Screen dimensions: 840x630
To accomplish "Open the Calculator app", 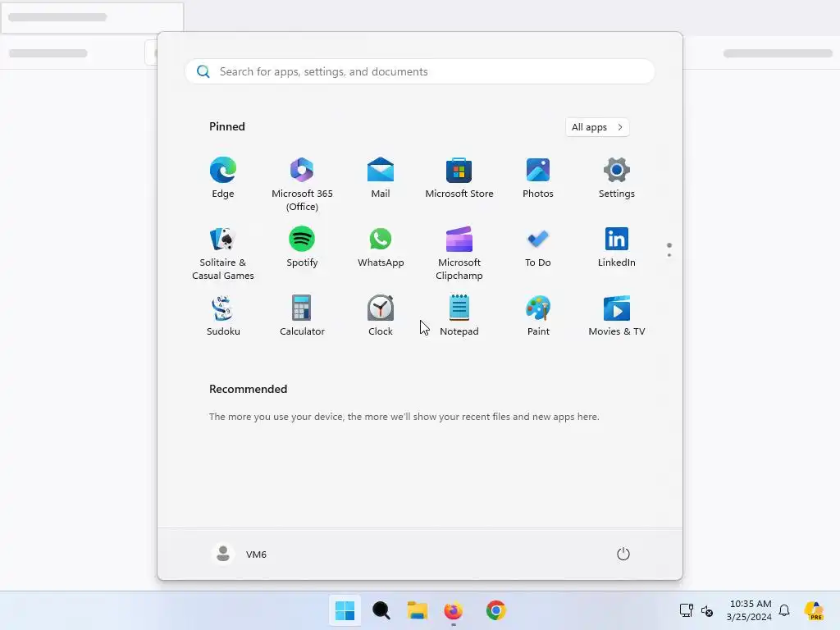I will [x=302, y=316].
